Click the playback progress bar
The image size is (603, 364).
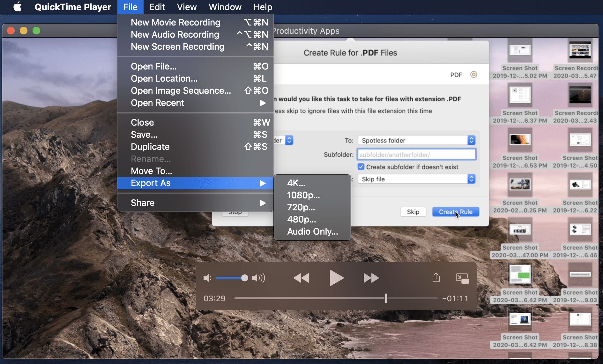click(335, 298)
